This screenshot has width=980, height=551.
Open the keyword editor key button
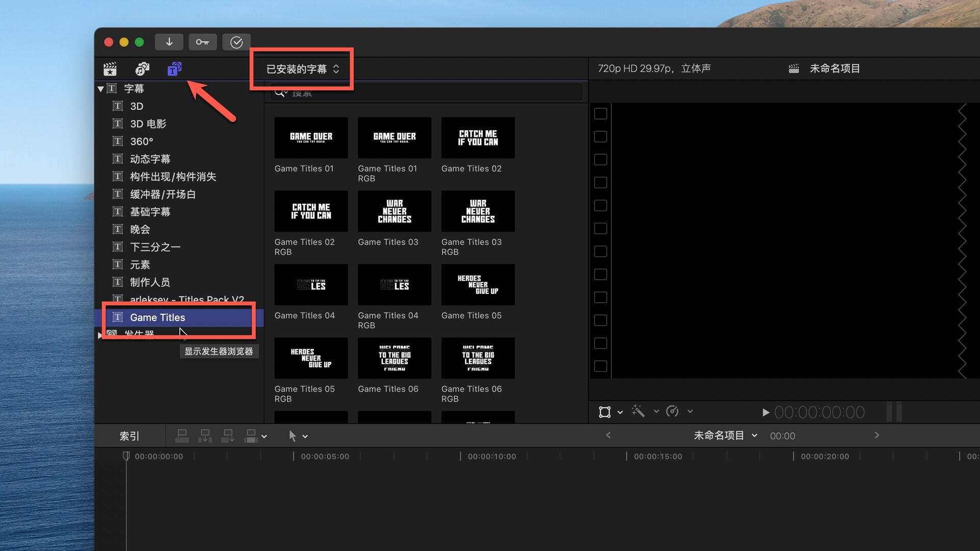tap(203, 42)
